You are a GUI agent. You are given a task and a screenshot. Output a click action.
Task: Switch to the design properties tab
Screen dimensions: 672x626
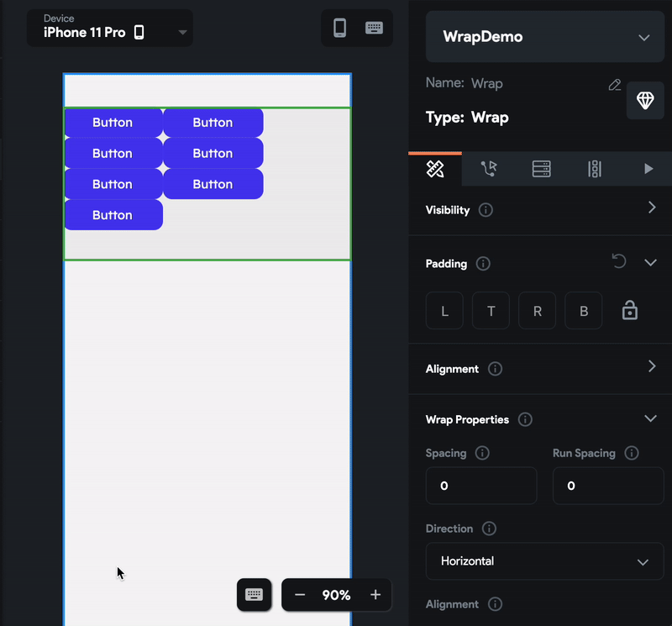pos(435,169)
